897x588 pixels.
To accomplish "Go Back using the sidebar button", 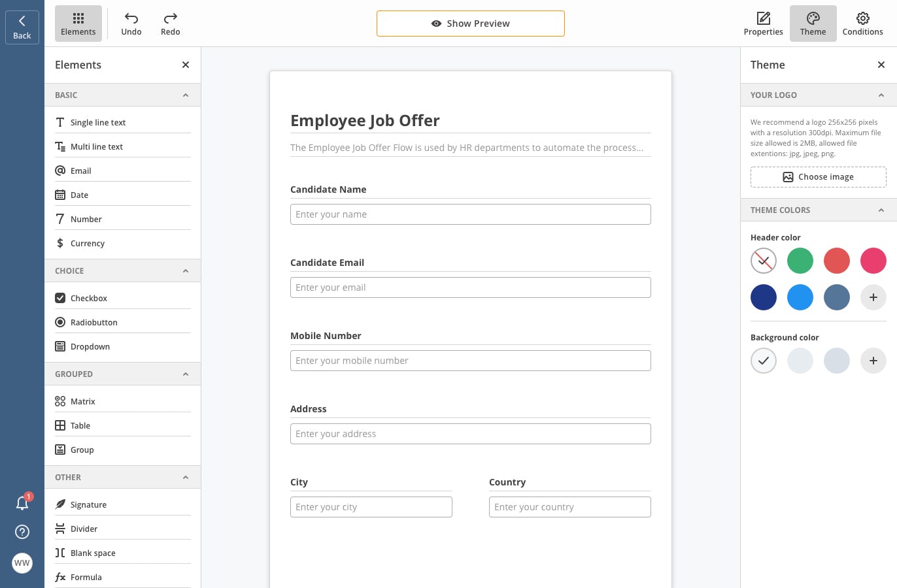I will (x=22, y=27).
